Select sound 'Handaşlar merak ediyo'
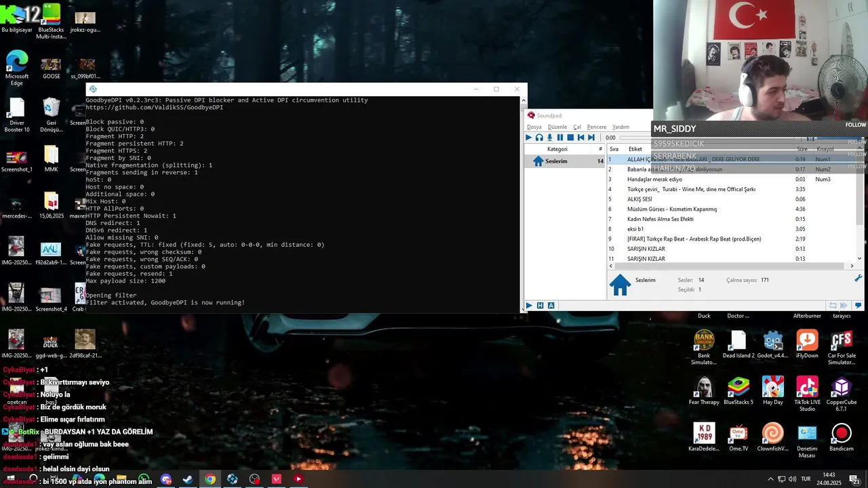868x488 pixels. 732,179
